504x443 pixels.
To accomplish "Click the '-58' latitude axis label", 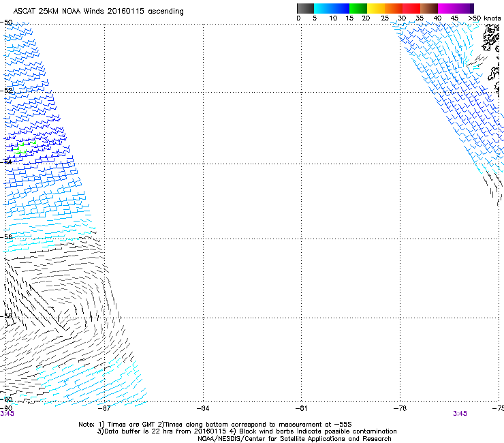I will click(6, 316).
